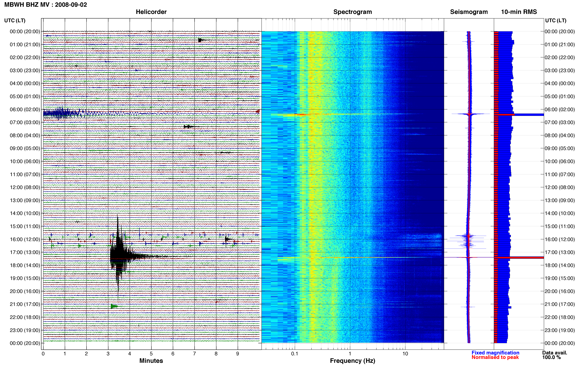Click the left 14:00 (10:00) time label
588x368 pixels.
pos(25,213)
